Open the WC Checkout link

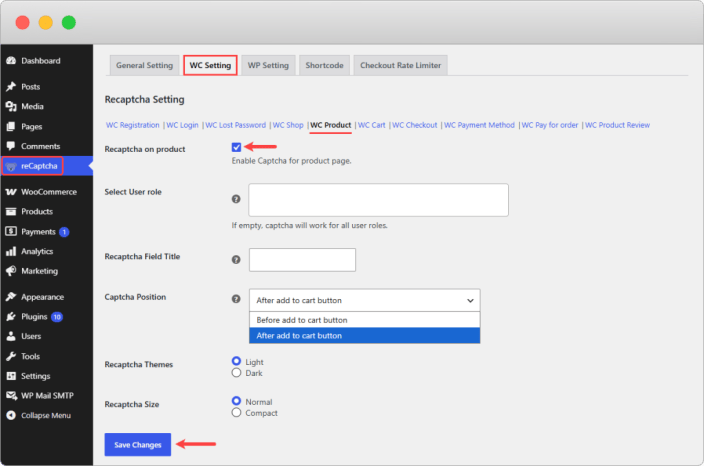click(414, 125)
